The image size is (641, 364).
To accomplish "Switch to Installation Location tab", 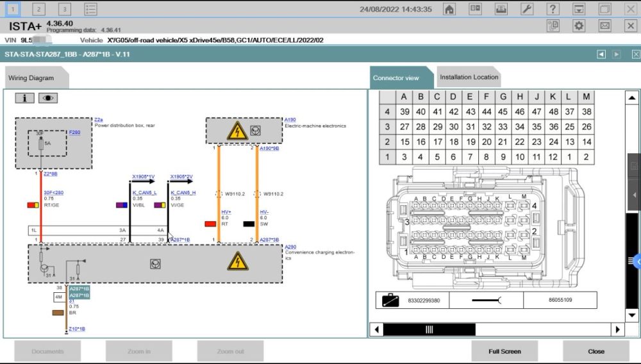I will 469,77.
